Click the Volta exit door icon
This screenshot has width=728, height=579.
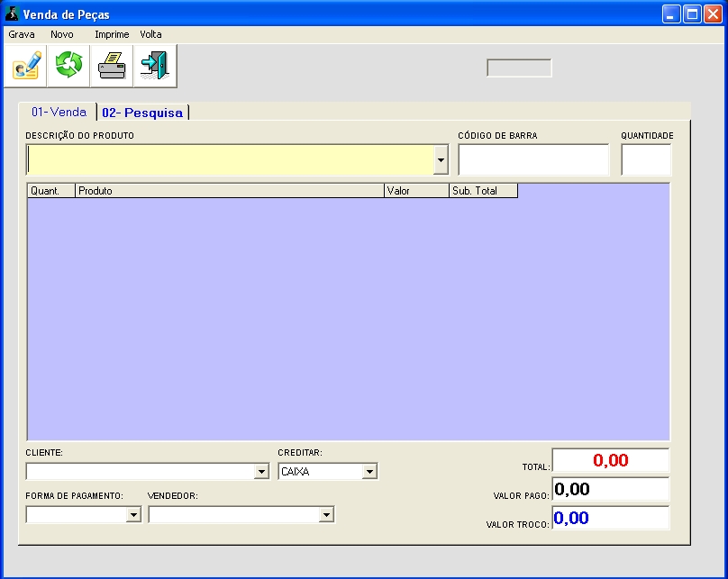click(155, 66)
